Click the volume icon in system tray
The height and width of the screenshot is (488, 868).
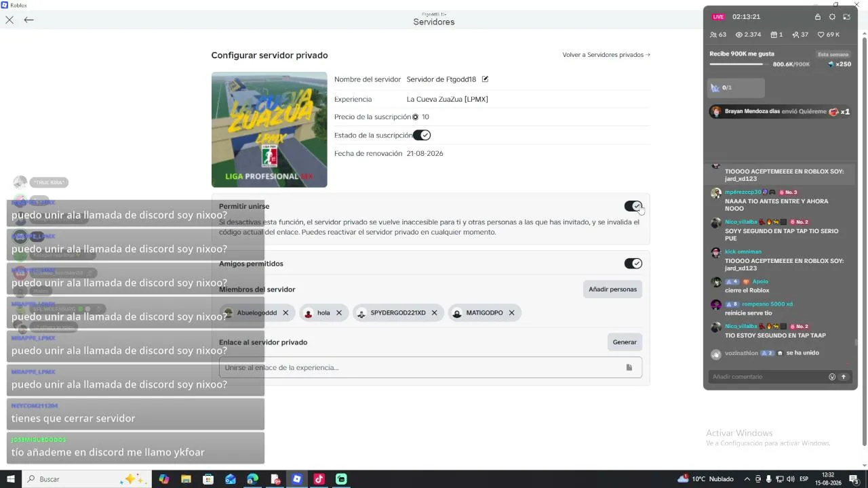pyautogui.click(x=791, y=479)
